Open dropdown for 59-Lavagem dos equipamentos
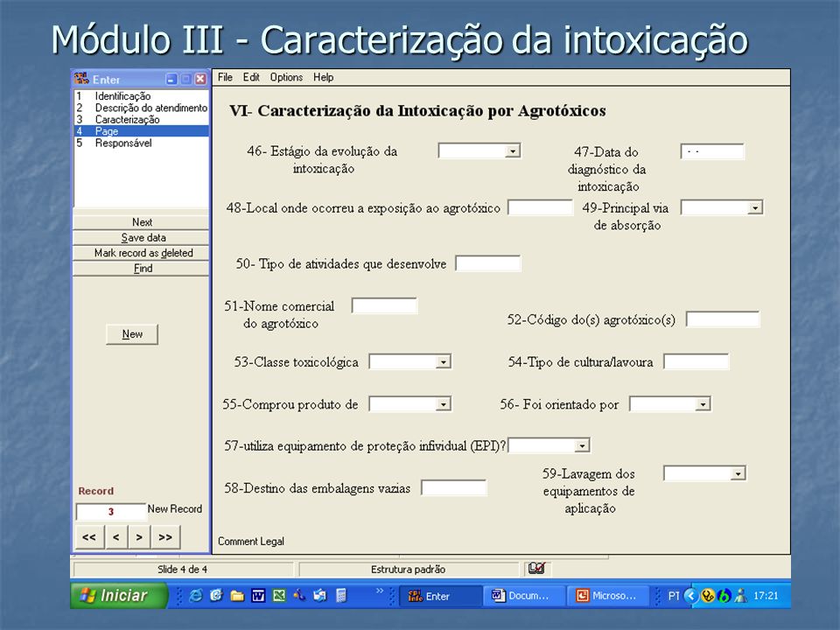 click(738, 473)
